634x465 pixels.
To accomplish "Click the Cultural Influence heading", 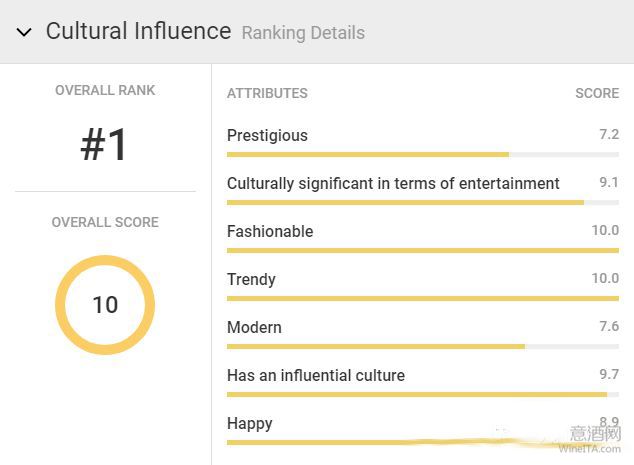I will pyautogui.click(x=138, y=31).
